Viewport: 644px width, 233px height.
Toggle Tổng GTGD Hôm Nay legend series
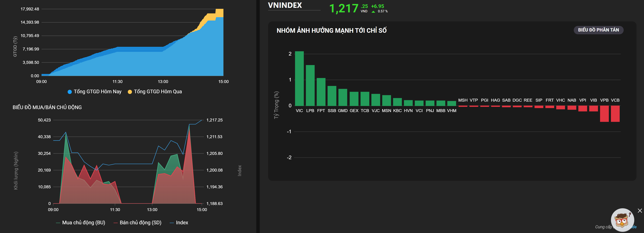tap(95, 92)
